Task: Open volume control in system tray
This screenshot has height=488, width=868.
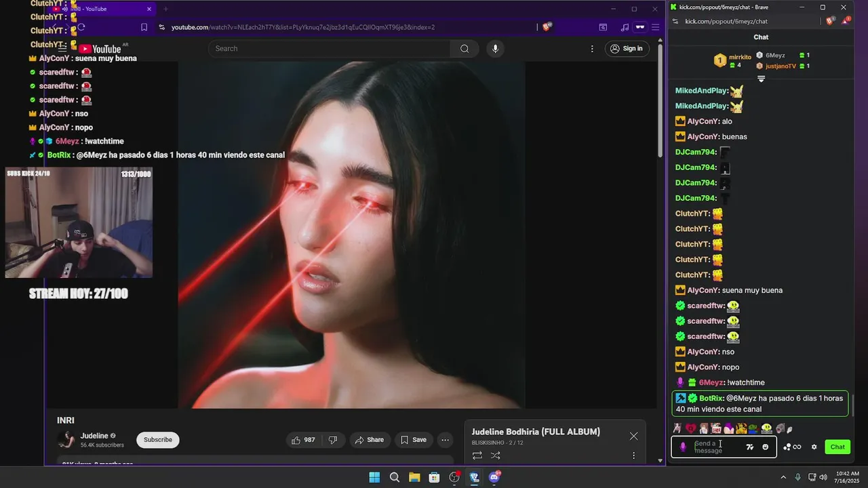Action: [823, 477]
